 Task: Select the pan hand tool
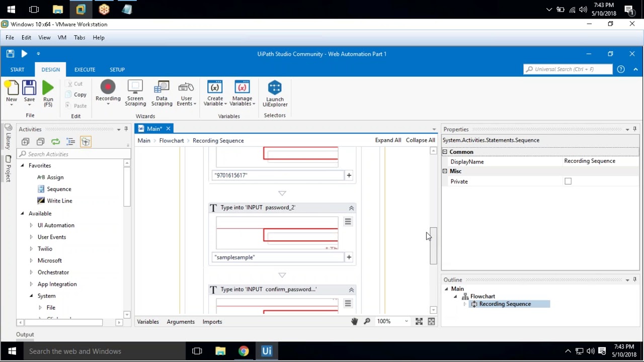coord(354,321)
